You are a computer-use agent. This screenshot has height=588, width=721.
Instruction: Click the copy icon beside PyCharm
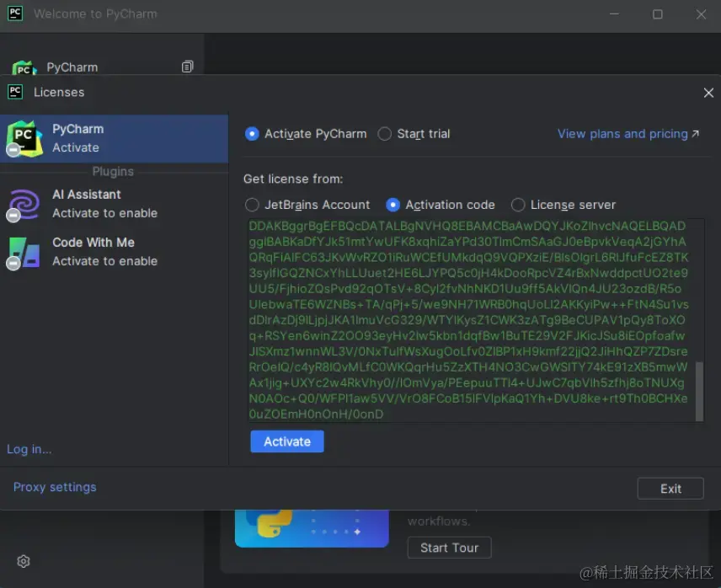[x=187, y=67]
